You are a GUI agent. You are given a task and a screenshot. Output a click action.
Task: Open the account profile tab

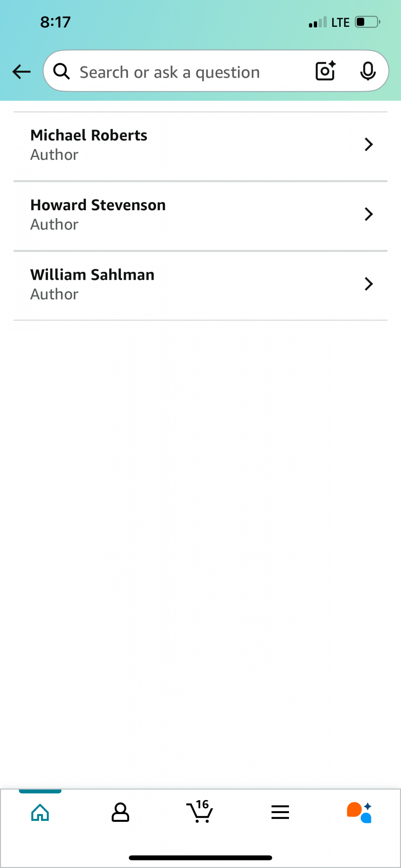tap(120, 812)
